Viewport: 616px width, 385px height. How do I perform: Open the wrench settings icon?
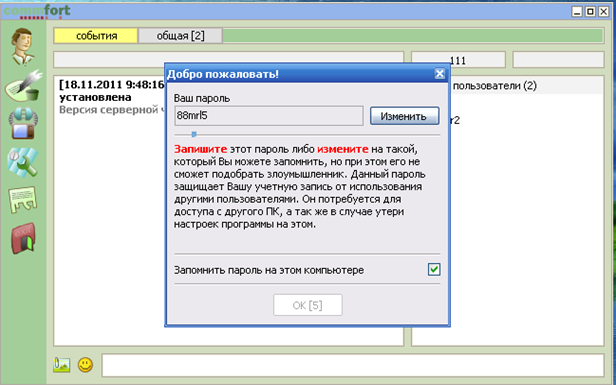(x=23, y=162)
